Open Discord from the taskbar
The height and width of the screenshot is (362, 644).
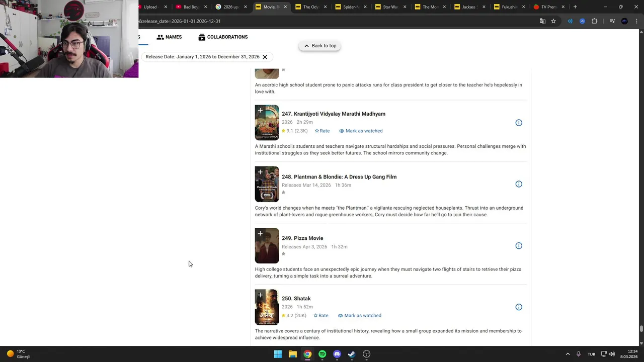(x=337, y=354)
